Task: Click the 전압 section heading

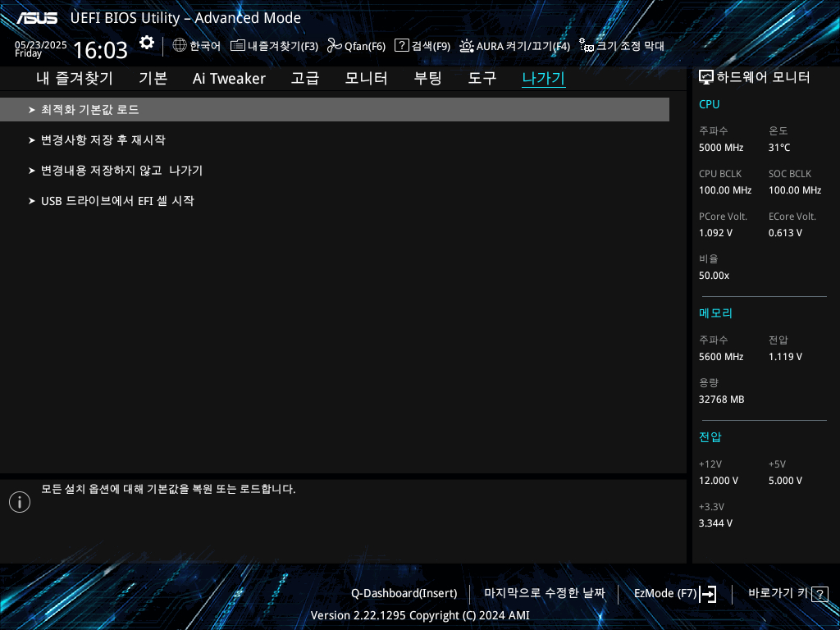Action: point(710,437)
